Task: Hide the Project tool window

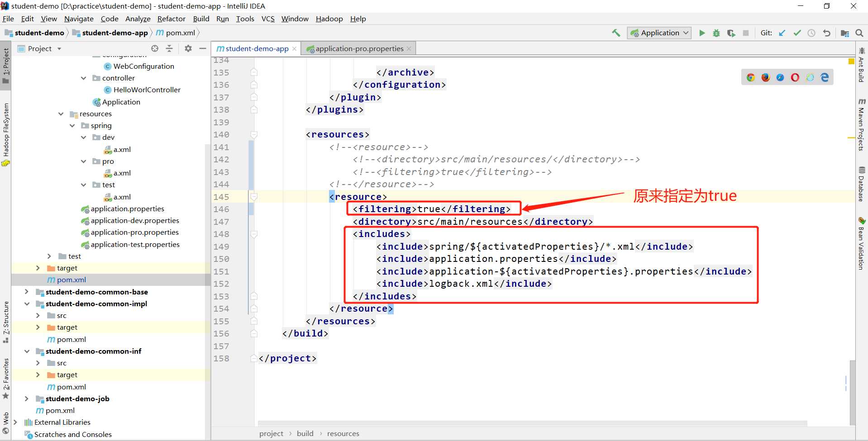Action: click(203, 48)
